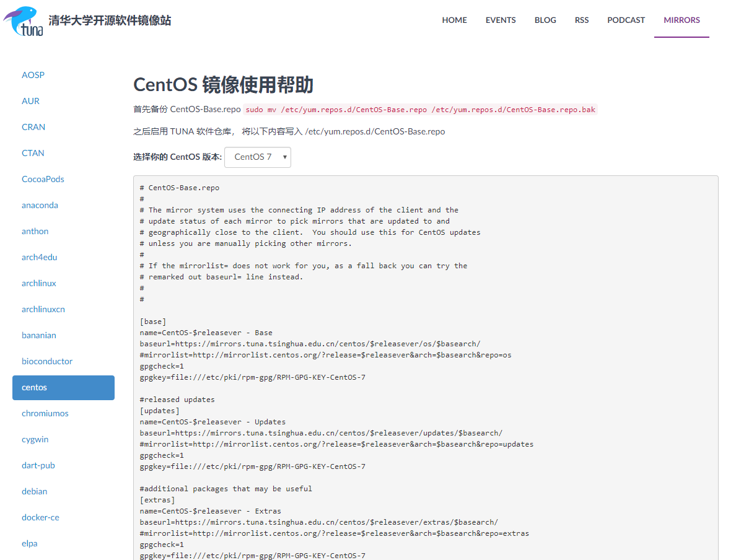Image resolution: width=736 pixels, height=560 pixels.
Task: Open cygwin mirror help
Action: [35, 440]
